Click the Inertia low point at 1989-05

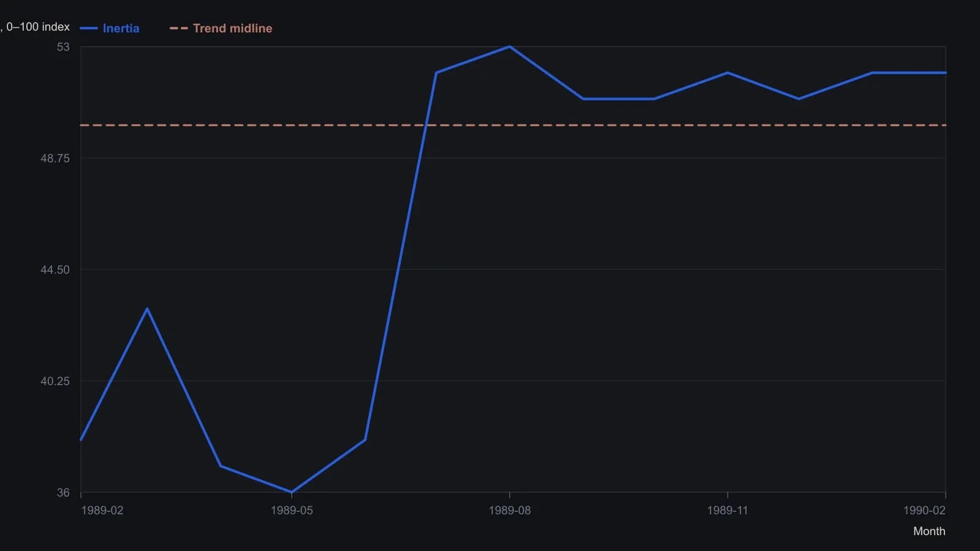click(292, 492)
